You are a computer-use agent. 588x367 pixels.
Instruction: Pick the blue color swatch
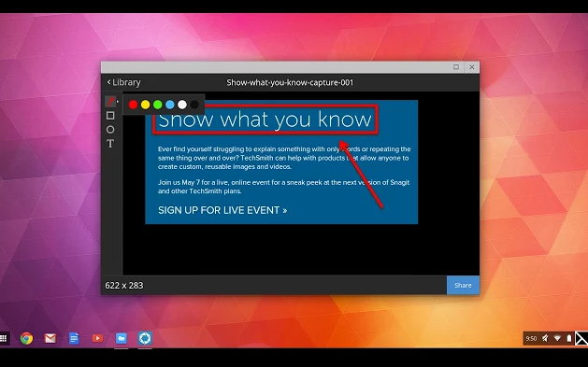click(x=170, y=105)
